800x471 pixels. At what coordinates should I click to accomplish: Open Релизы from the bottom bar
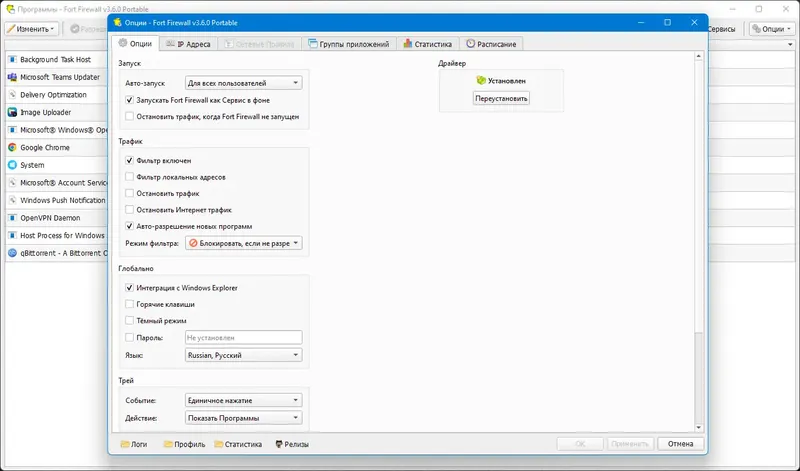[x=292, y=444]
